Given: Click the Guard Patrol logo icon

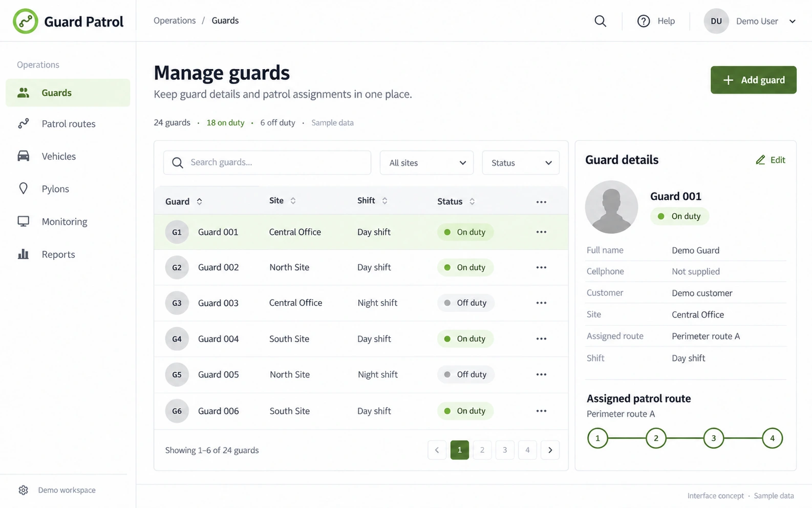Looking at the screenshot, I should coord(25,21).
